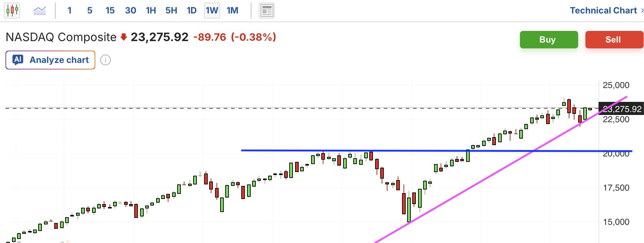This screenshot has height=243, width=644.
Task: Expand the Technical Chart chevron arrow
Action: 642,11
